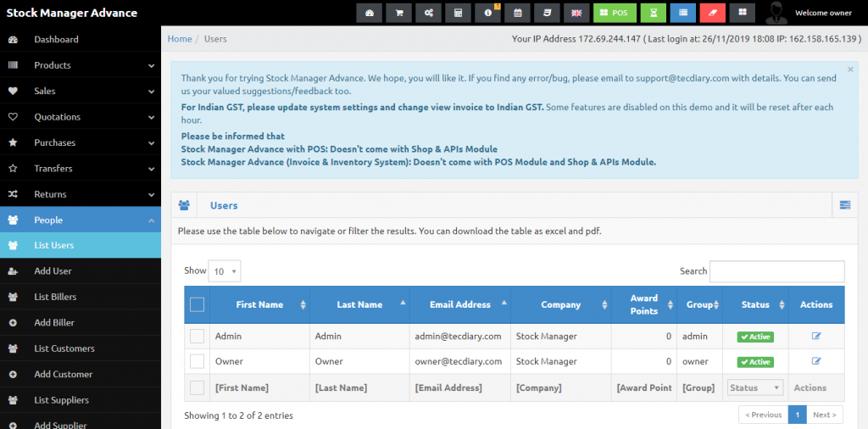The image size is (868, 429).
Task: Open the Welcome owner user menu
Action: pyautogui.click(x=823, y=14)
